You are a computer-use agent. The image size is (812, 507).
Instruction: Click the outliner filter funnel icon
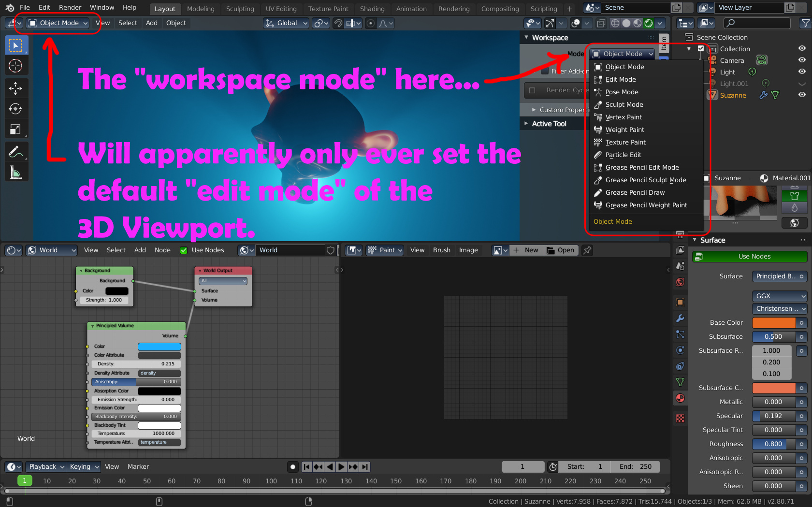coord(805,23)
